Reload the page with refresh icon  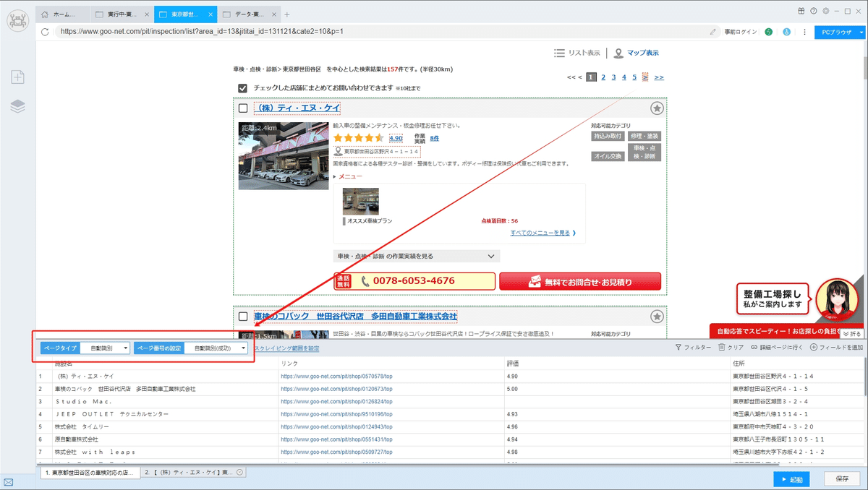(46, 32)
